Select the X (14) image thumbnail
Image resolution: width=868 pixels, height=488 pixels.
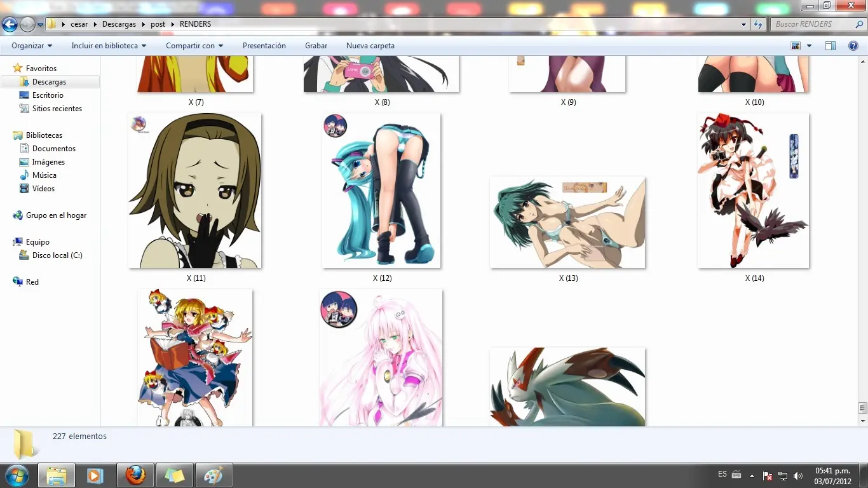[x=754, y=191]
